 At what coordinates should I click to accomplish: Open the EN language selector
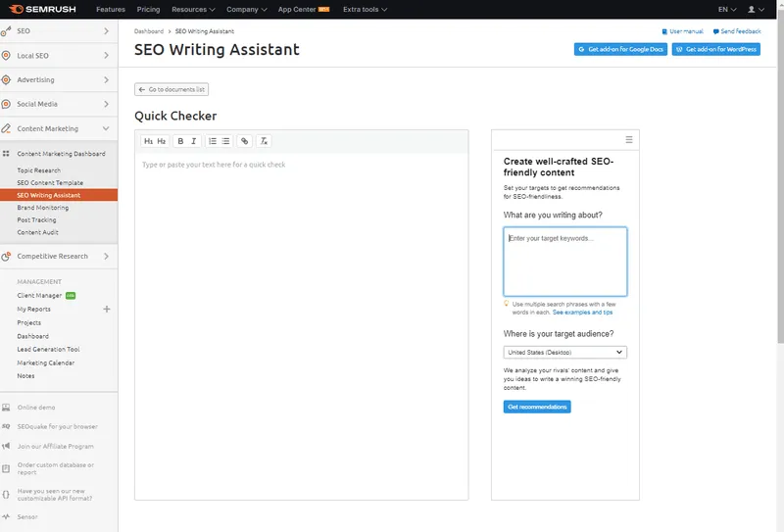[727, 9]
